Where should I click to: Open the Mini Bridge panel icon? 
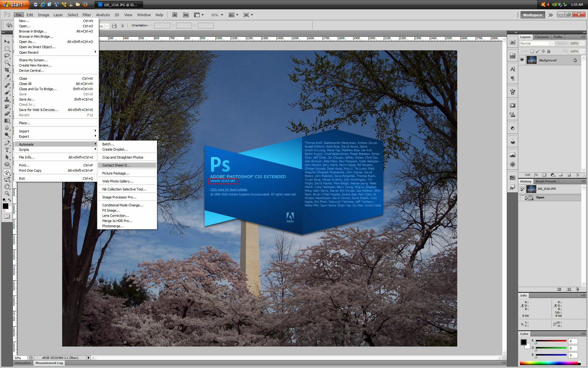512,56
